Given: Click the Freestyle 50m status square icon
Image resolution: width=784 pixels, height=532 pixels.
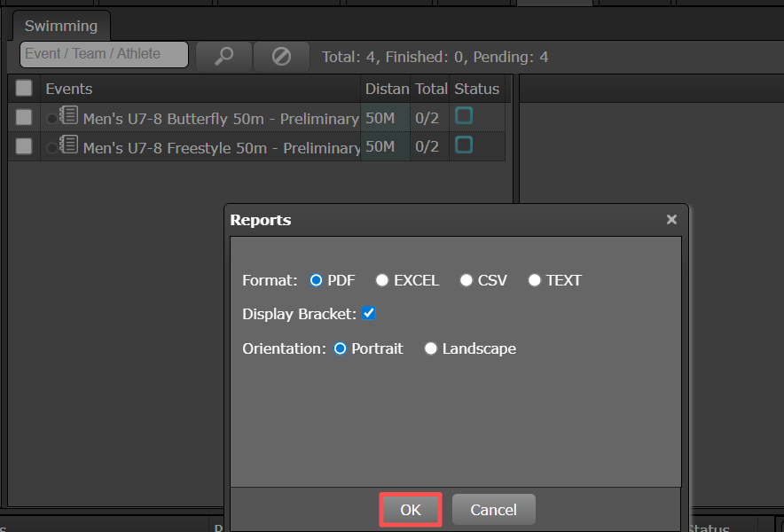Looking at the screenshot, I should (464, 145).
